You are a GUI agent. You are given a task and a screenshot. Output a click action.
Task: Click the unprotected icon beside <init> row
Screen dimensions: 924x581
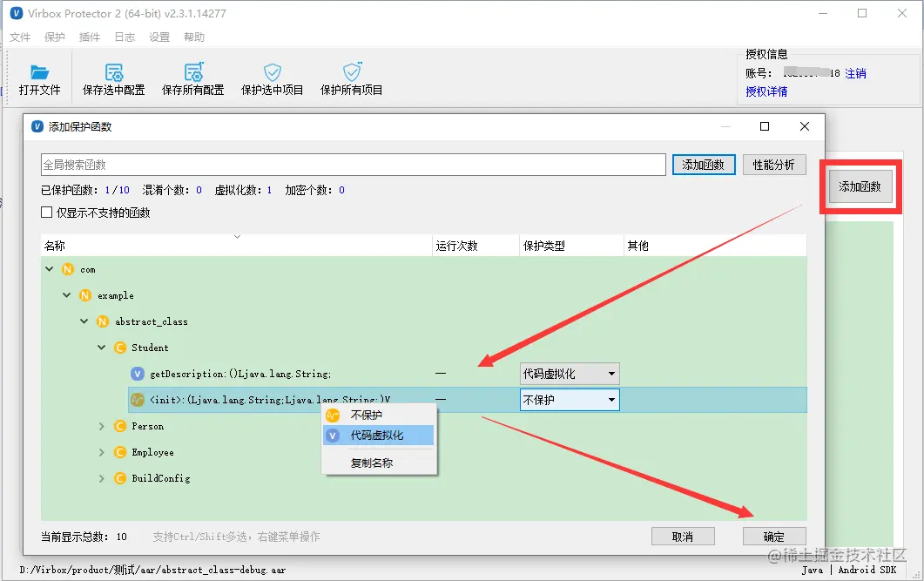(x=138, y=400)
